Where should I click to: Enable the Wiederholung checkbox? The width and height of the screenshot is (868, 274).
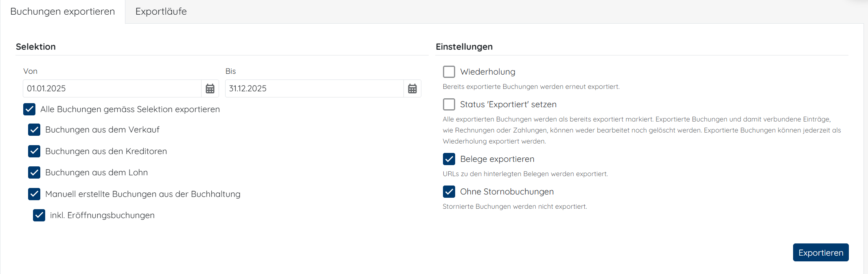coord(449,72)
